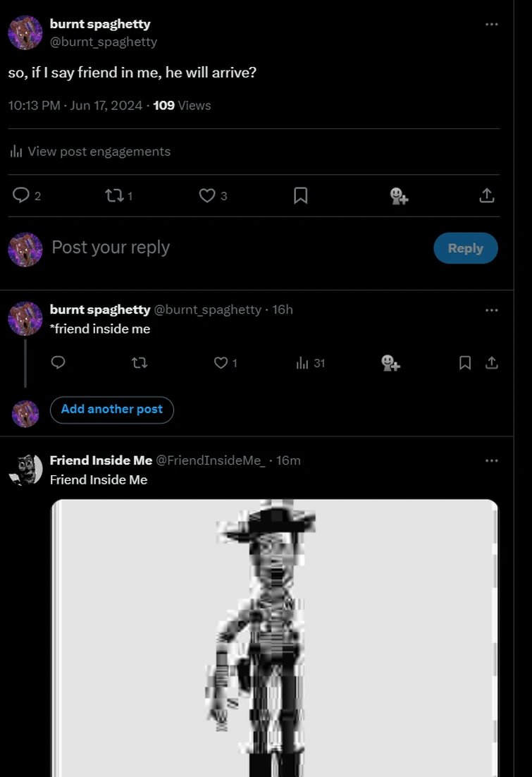Click the main post's emoji-plus icon

pos(399,195)
